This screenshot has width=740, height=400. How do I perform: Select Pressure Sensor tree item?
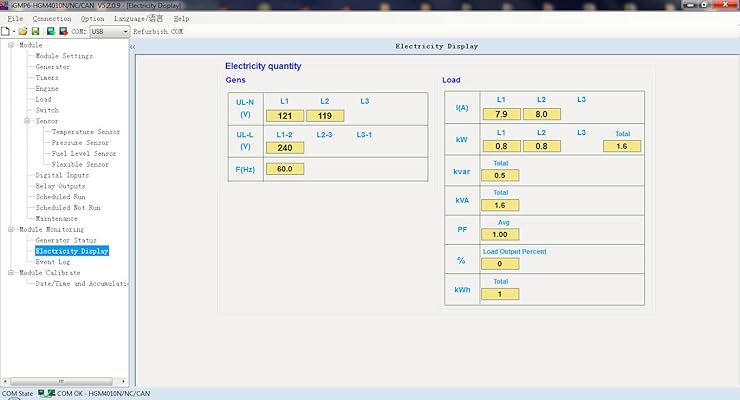click(x=80, y=143)
